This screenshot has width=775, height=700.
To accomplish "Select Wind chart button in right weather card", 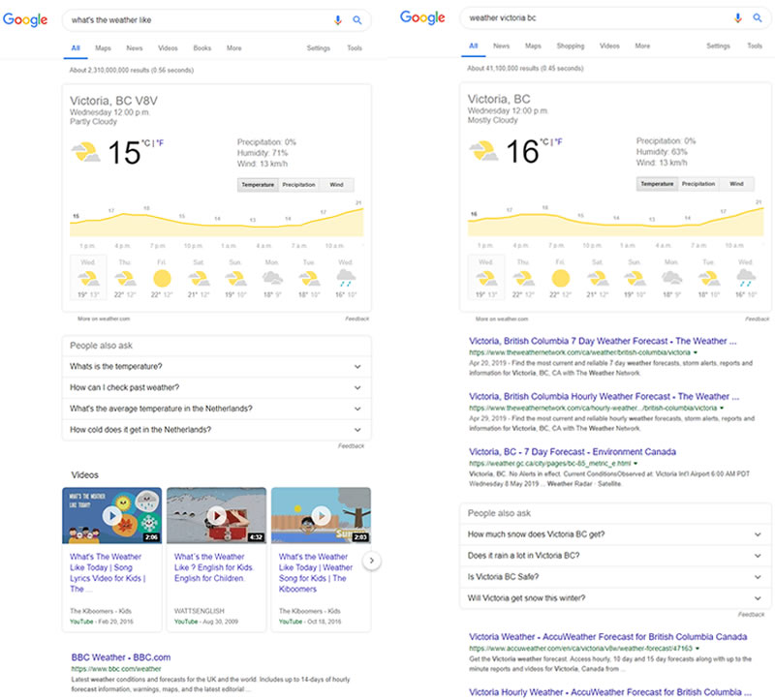I will 736,184.
